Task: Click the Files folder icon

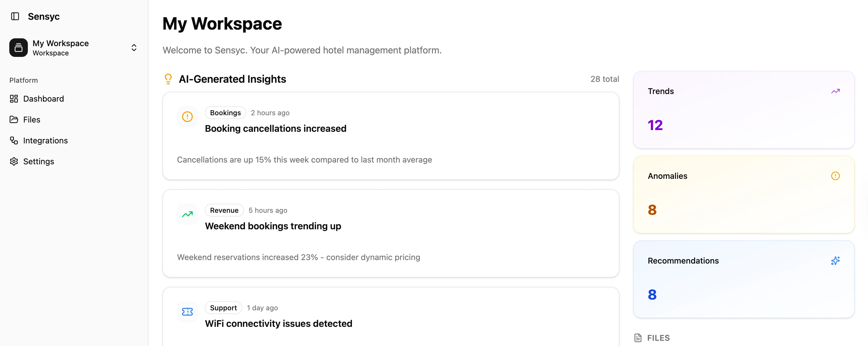Action: tap(13, 119)
